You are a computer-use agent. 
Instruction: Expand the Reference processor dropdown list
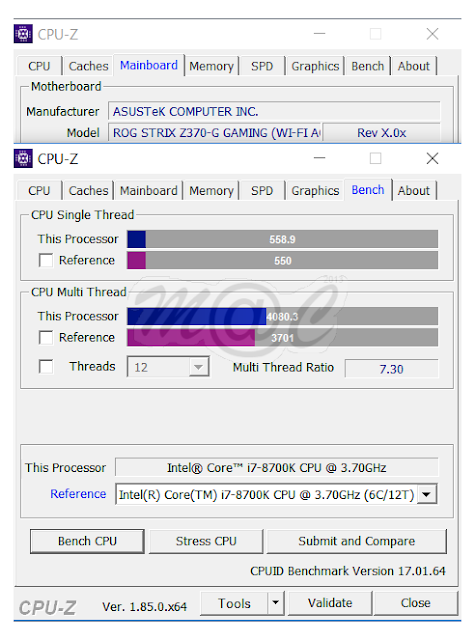(x=426, y=495)
